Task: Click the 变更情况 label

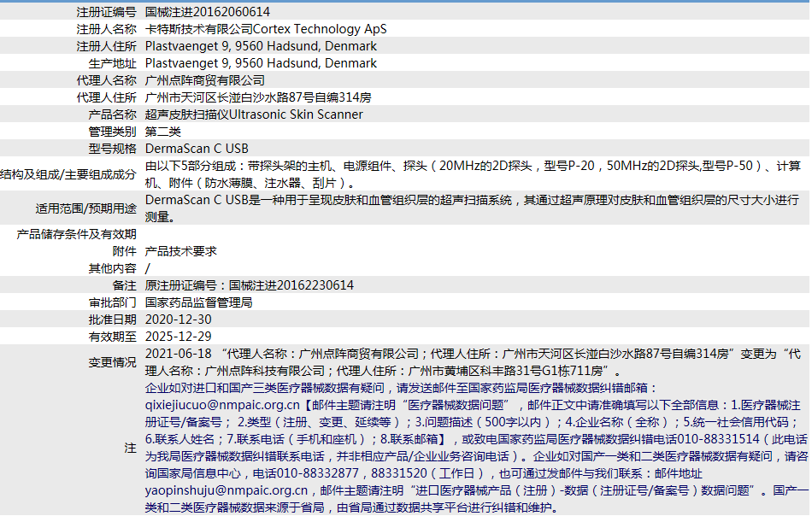Action: point(112,362)
